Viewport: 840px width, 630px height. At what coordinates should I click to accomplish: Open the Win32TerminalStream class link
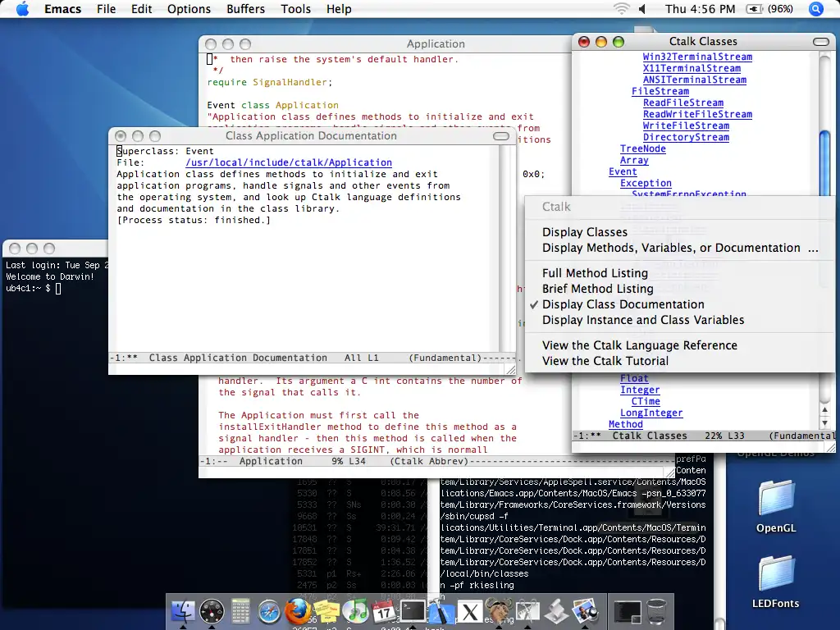pos(697,57)
